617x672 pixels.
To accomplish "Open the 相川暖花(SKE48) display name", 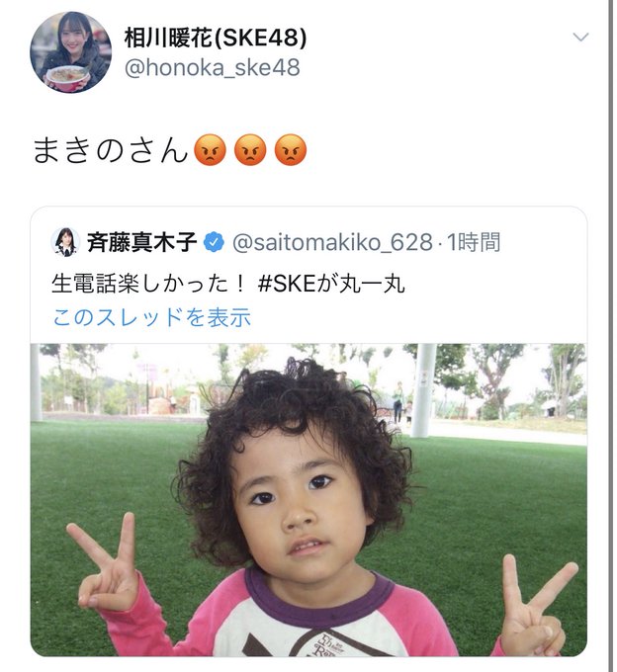I will coord(216,38).
